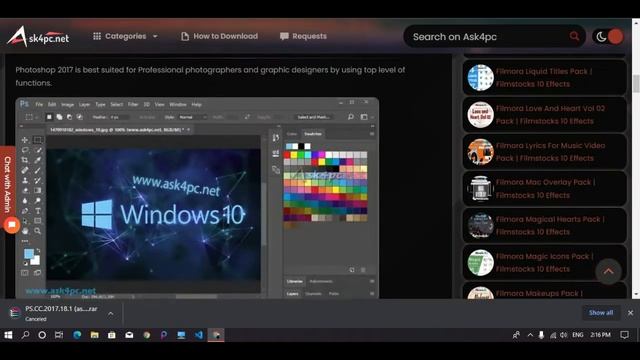This screenshot has height=360, width=640.
Task: Open the Chat with Admin side tab
Action: coord(7,184)
